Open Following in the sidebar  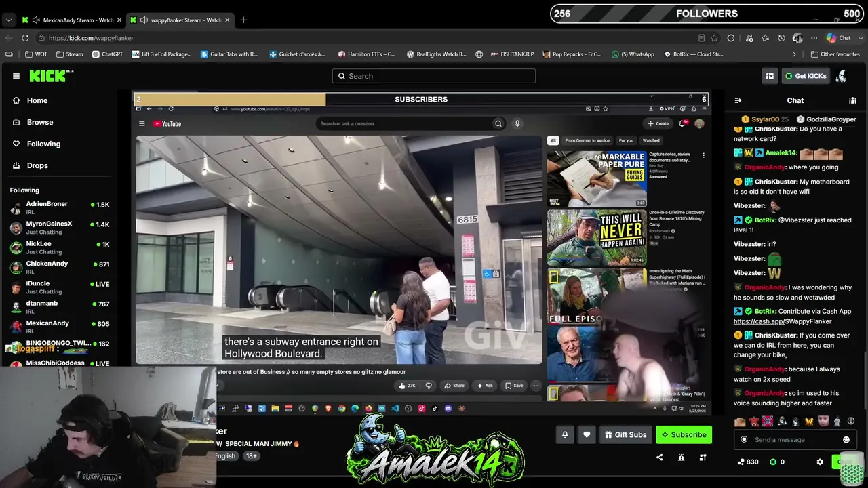coord(43,144)
